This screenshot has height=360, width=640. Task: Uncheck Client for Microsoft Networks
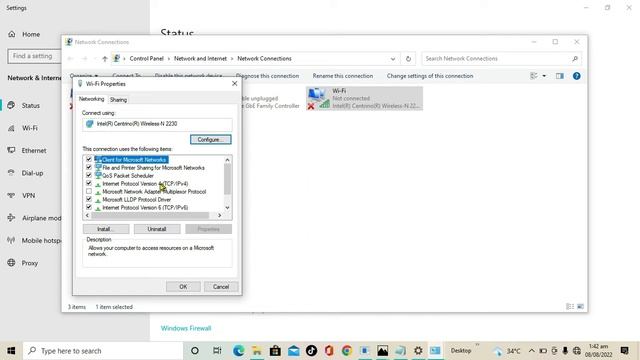coord(89,159)
